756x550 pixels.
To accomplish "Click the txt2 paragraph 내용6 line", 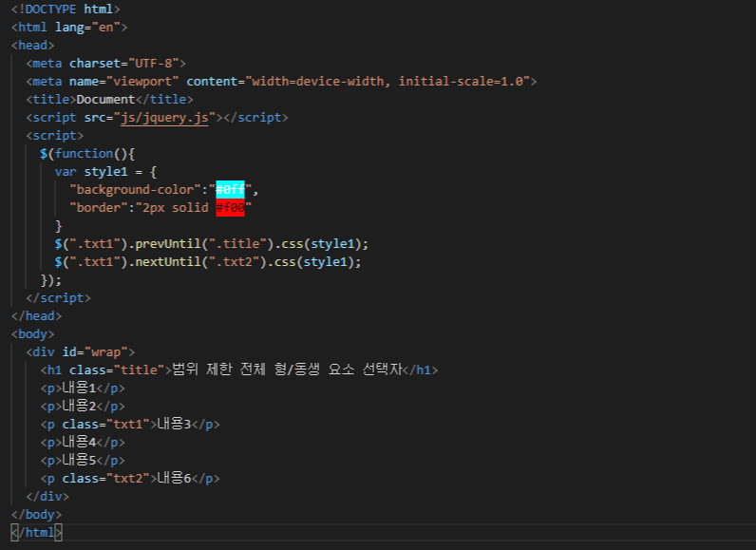I will [x=130, y=479].
